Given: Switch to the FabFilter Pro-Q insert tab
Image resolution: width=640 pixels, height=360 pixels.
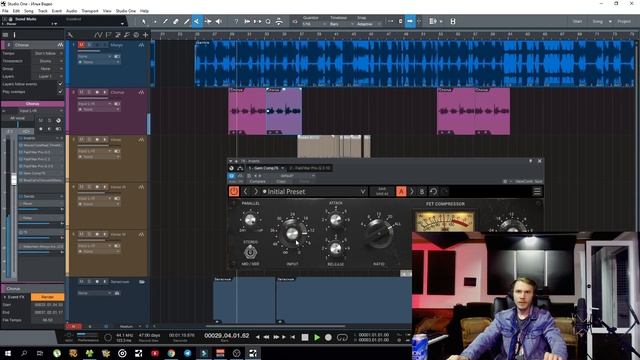Looking at the screenshot, I should (x=310, y=168).
